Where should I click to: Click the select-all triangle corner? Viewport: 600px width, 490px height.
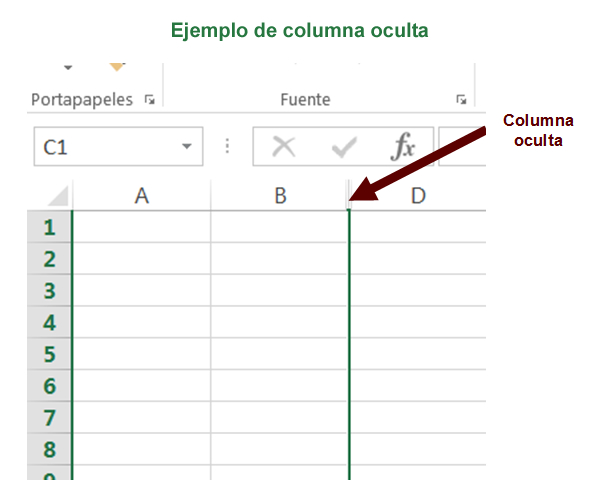point(58,195)
